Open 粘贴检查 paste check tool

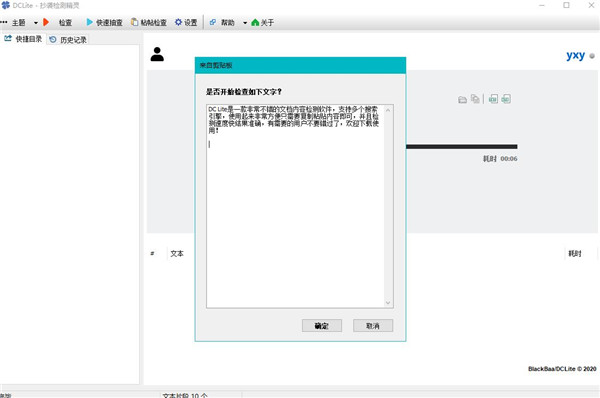click(149, 23)
